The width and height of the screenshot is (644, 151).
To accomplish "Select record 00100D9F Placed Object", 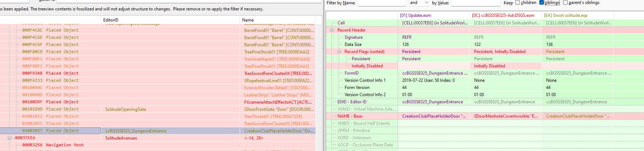I will click(x=50, y=102).
